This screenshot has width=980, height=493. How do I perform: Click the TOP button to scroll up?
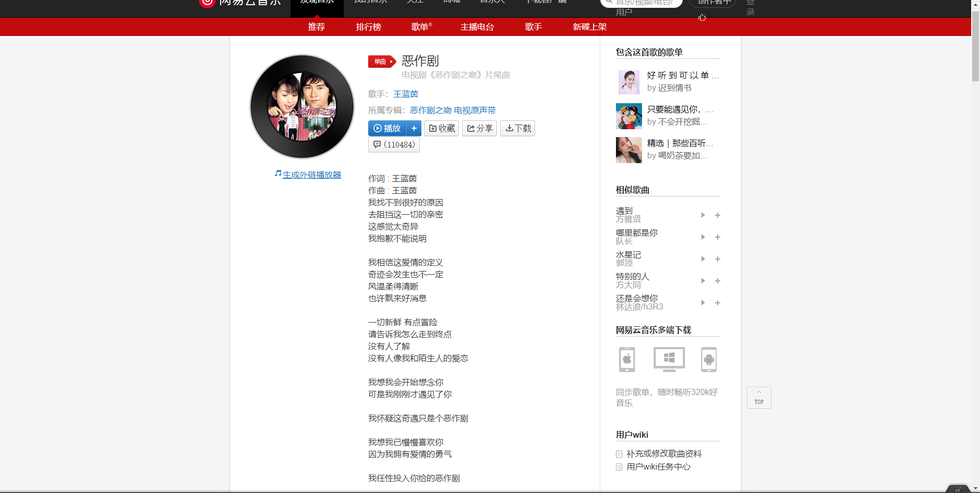point(759,398)
